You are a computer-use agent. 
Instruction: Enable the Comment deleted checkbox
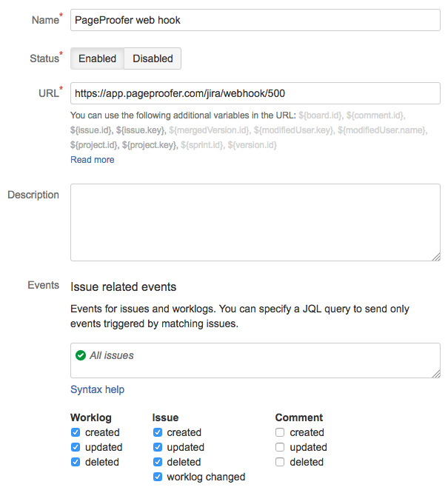[280, 462]
